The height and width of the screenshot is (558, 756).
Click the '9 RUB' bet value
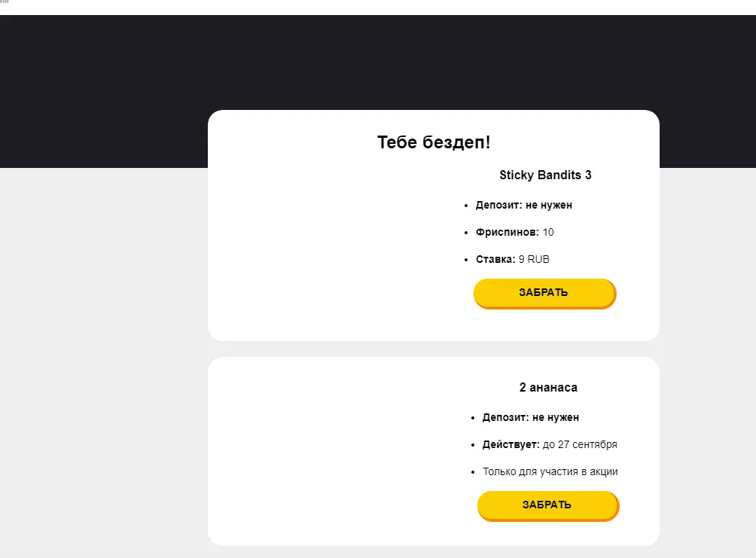point(534,259)
